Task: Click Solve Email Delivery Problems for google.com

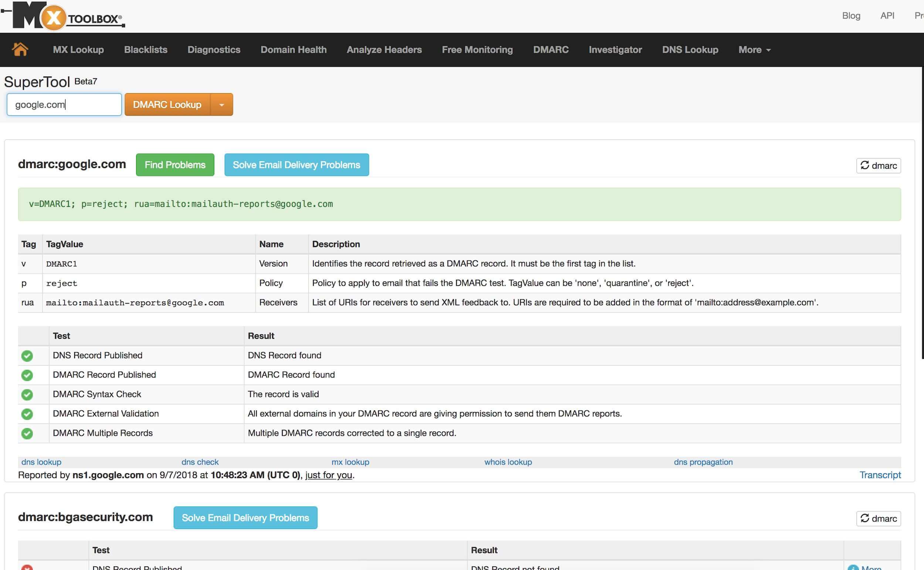Action: [296, 165]
